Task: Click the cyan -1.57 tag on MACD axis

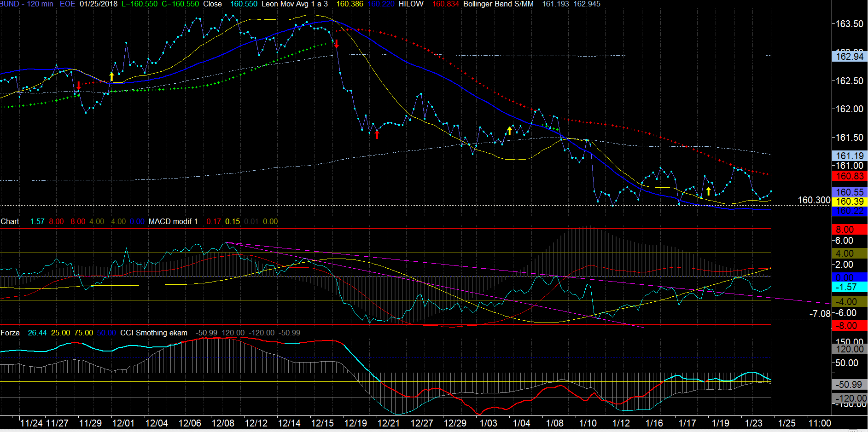Action: click(850, 287)
